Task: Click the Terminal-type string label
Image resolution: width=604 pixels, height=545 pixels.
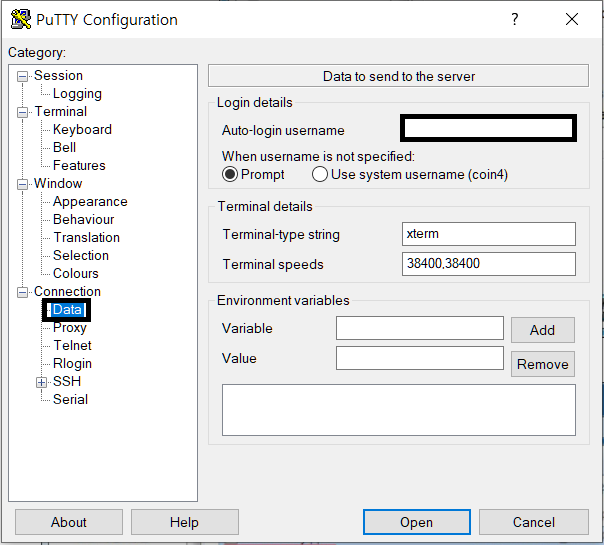Action: pyautogui.click(x=281, y=235)
